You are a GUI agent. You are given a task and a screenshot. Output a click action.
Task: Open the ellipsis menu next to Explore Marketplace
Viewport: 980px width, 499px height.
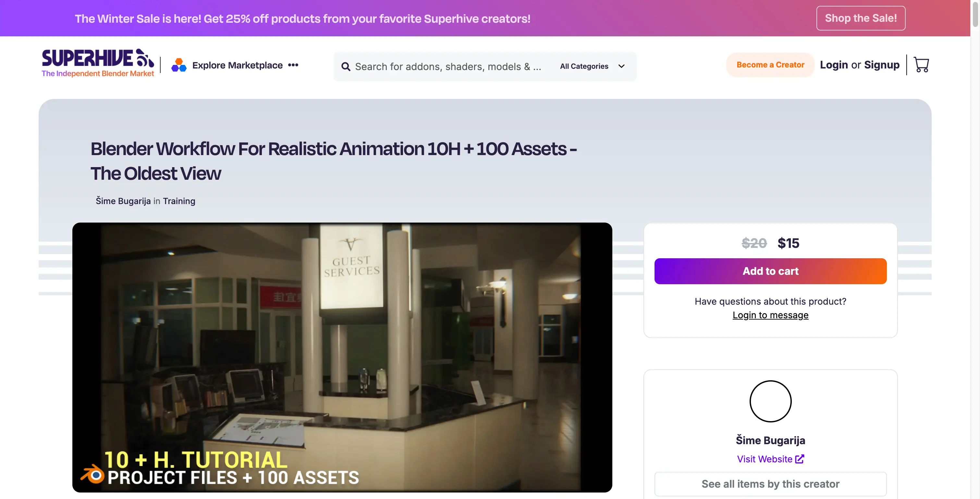(293, 65)
